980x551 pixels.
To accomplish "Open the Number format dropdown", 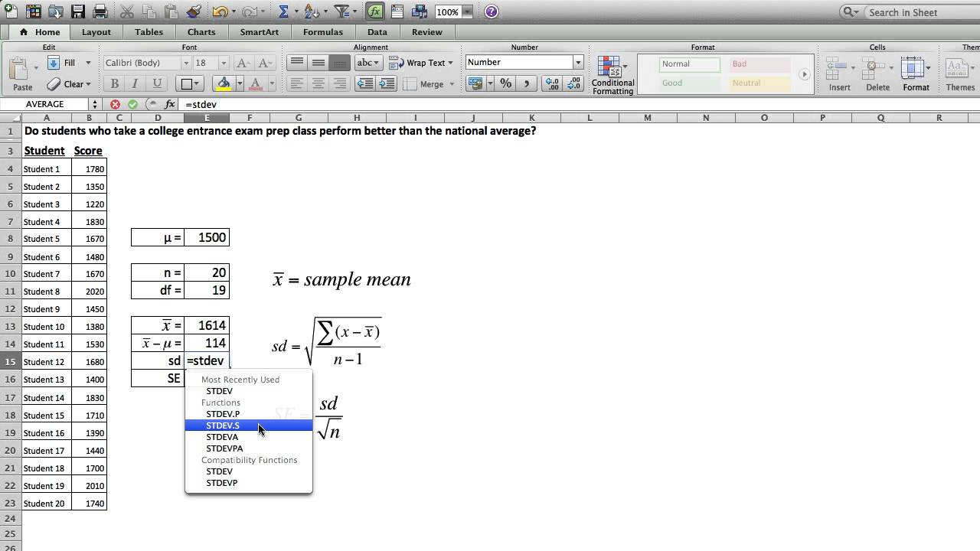I will [x=579, y=63].
